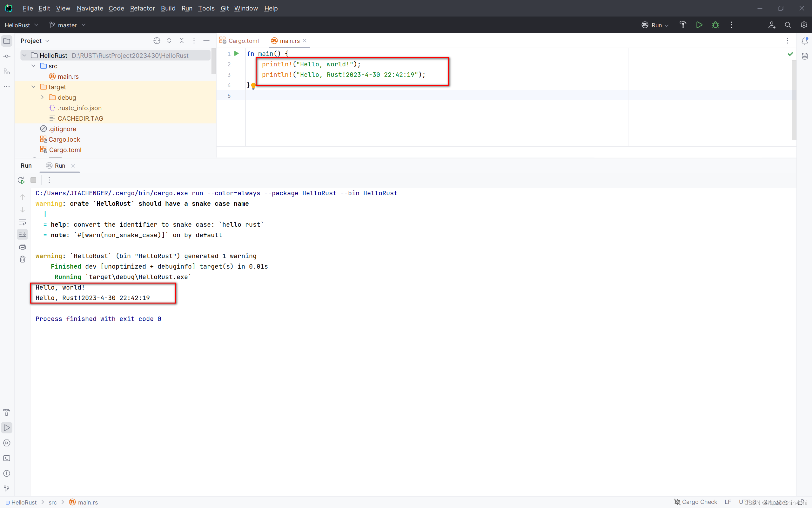
Task: Open the Refactor menu
Action: point(143,8)
